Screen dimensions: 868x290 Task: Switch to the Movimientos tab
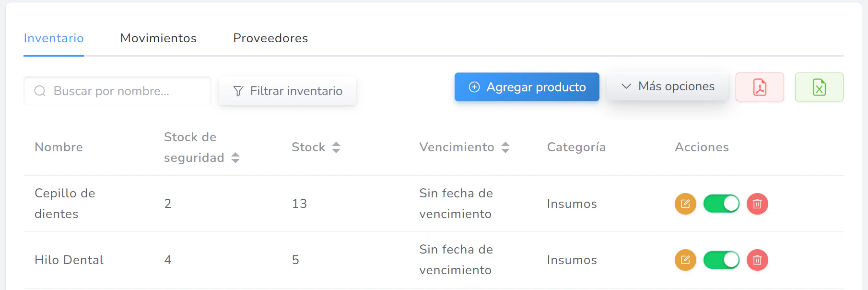pos(158,38)
